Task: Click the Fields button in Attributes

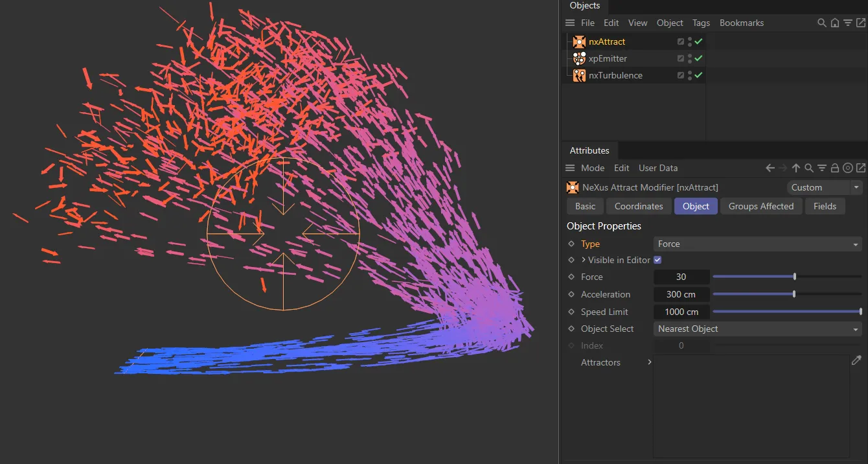Action: 825,206
